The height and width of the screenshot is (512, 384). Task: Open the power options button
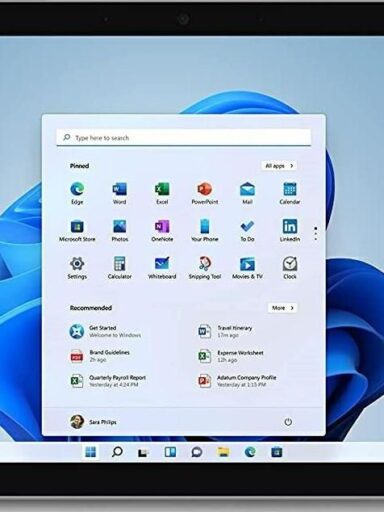pos(288,422)
